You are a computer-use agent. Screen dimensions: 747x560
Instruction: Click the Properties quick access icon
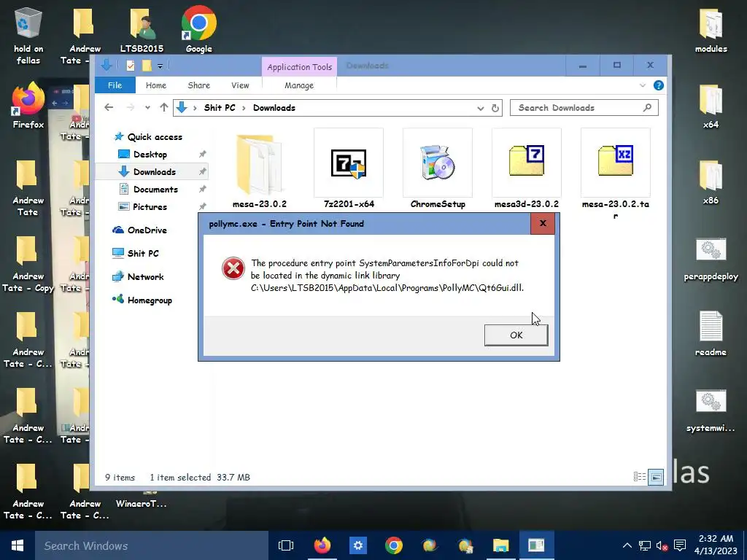(x=130, y=66)
